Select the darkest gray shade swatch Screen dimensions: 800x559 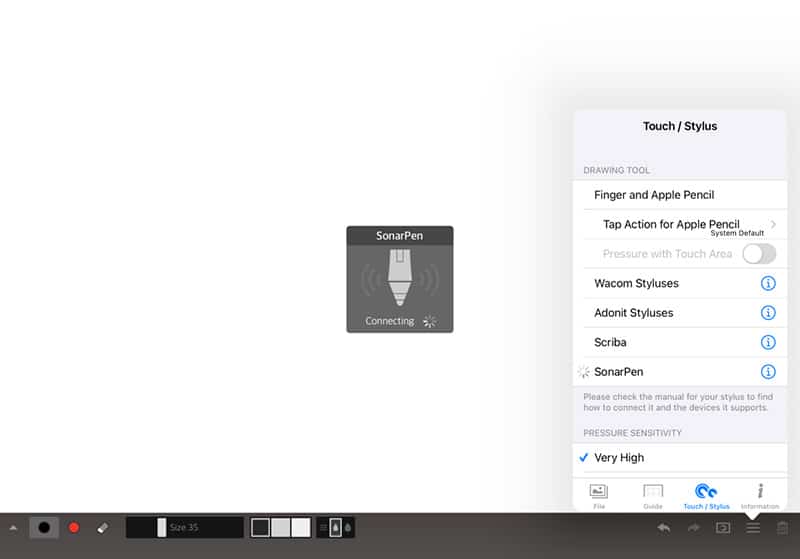click(261, 527)
